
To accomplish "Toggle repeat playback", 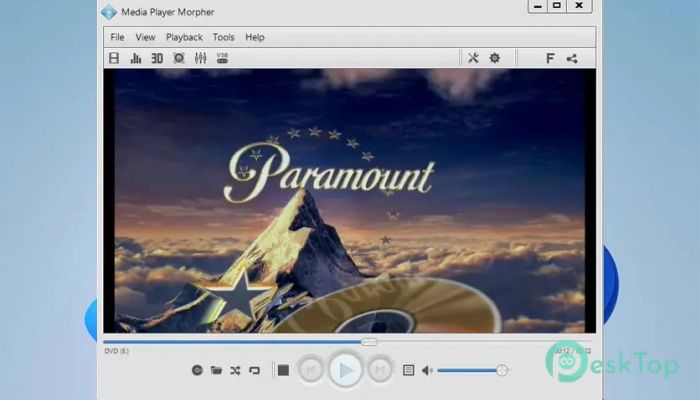I will click(254, 370).
